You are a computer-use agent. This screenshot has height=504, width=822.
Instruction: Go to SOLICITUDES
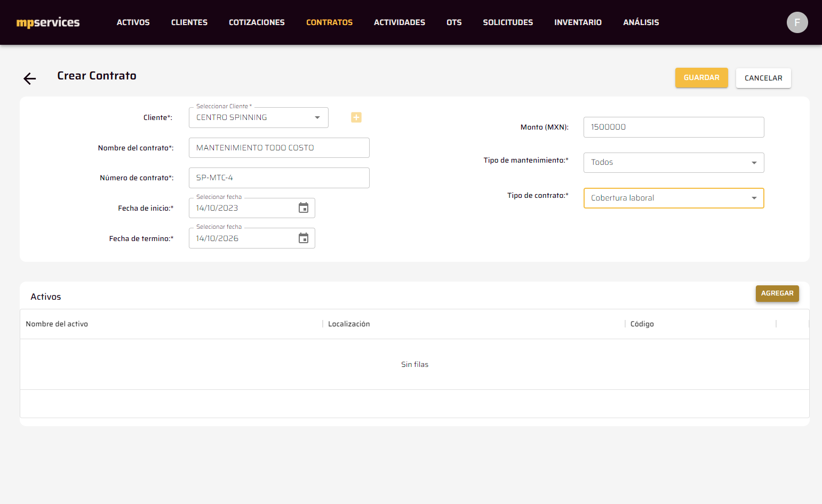pyautogui.click(x=508, y=22)
